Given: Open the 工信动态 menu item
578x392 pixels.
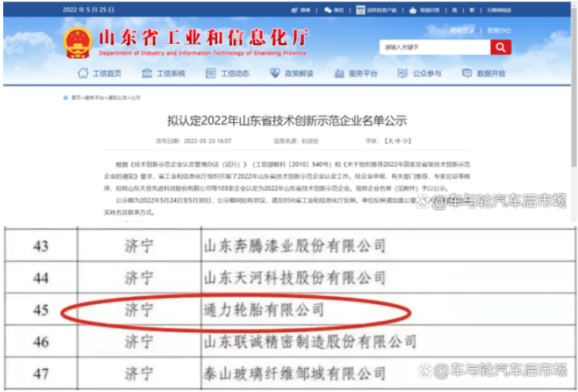Looking at the screenshot, I should (235, 73).
